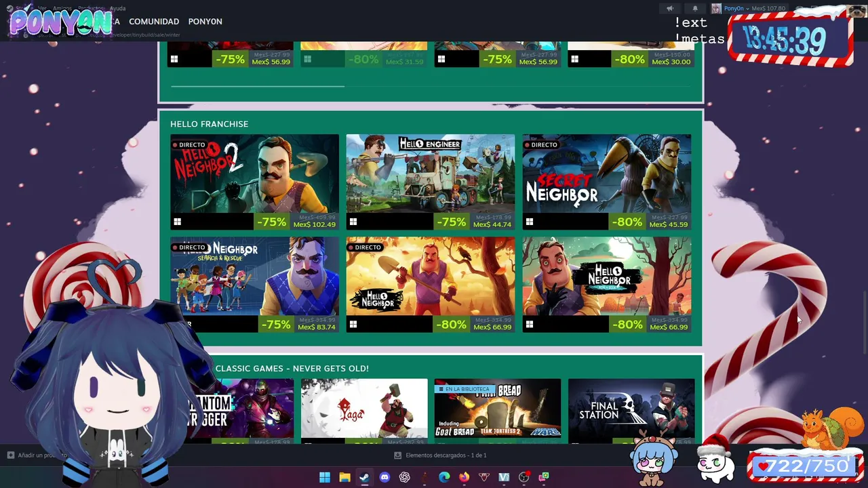This screenshot has height=488, width=868.
Task: Click the top carousel's horizontal scrollbar handle
Action: [x=258, y=86]
